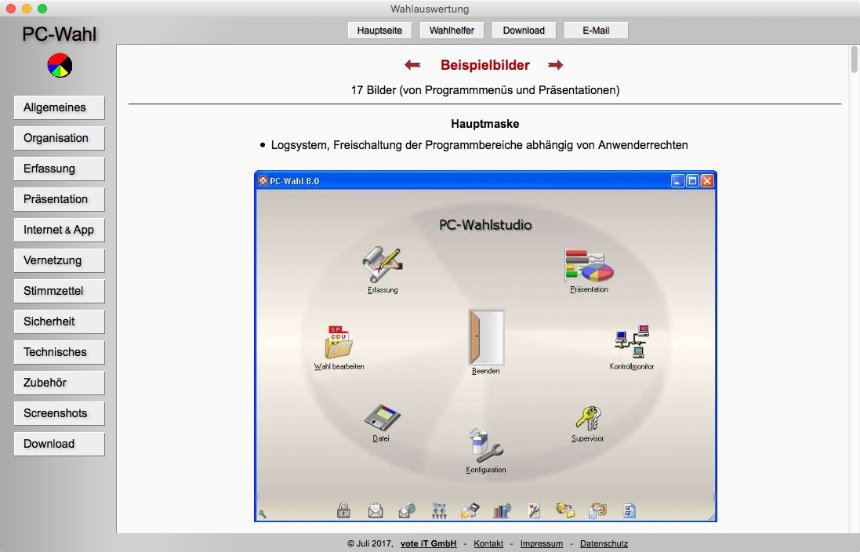Click the Hauptmaske heading text

pyautogui.click(x=485, y=124)
